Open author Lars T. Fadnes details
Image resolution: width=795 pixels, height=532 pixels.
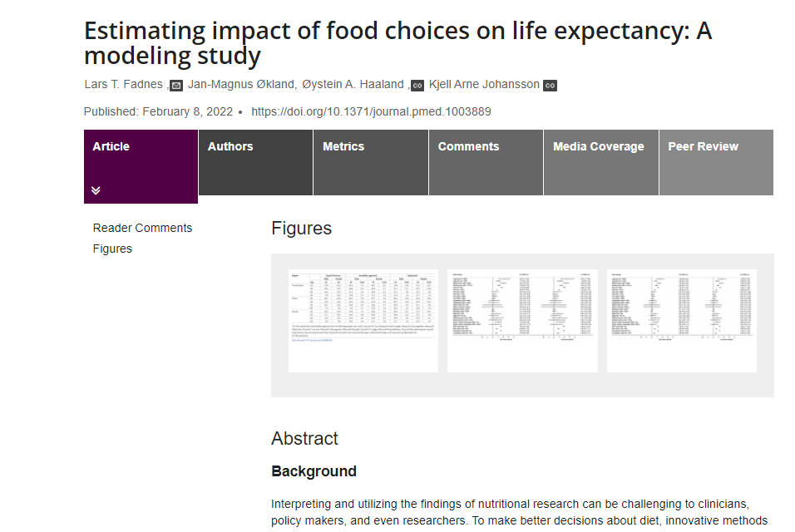tap(124, 84)
